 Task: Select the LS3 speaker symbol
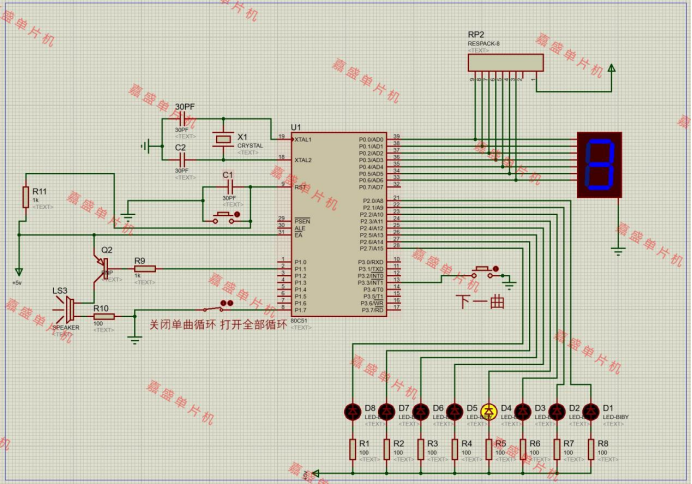pyautogui.click(x=66, y=310)
